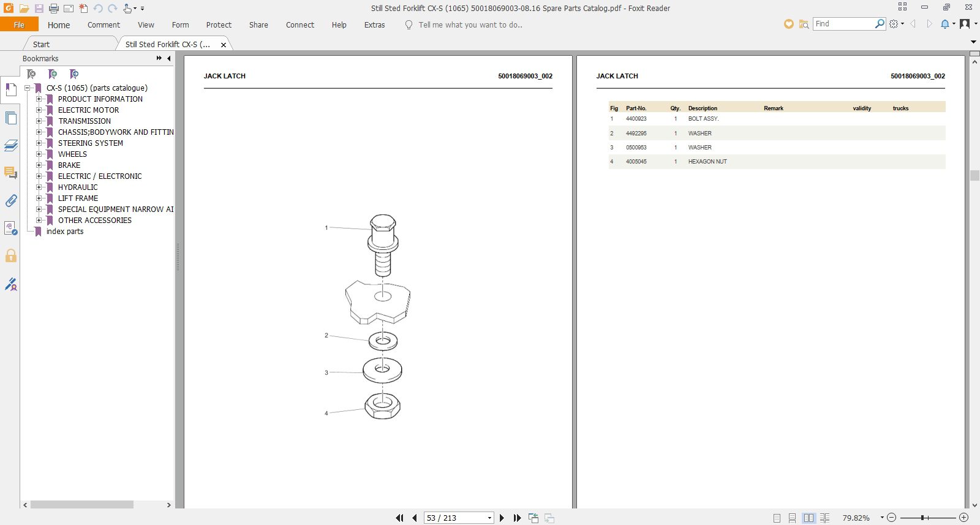Select the index parts bookmark

click(65, 232)
